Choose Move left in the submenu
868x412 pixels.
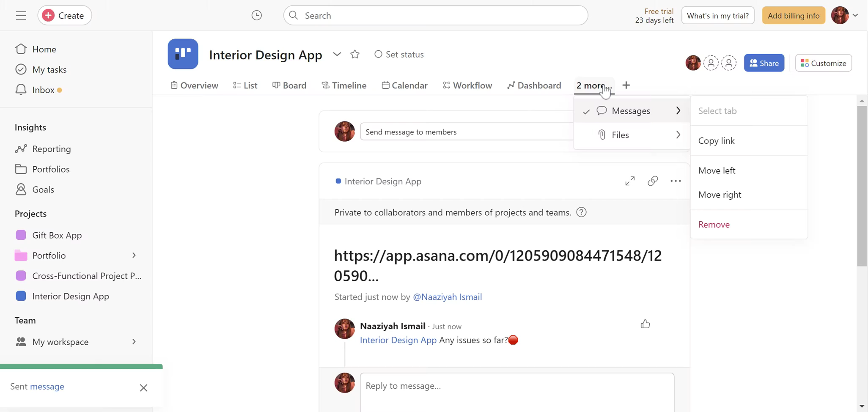pos(749,170)
